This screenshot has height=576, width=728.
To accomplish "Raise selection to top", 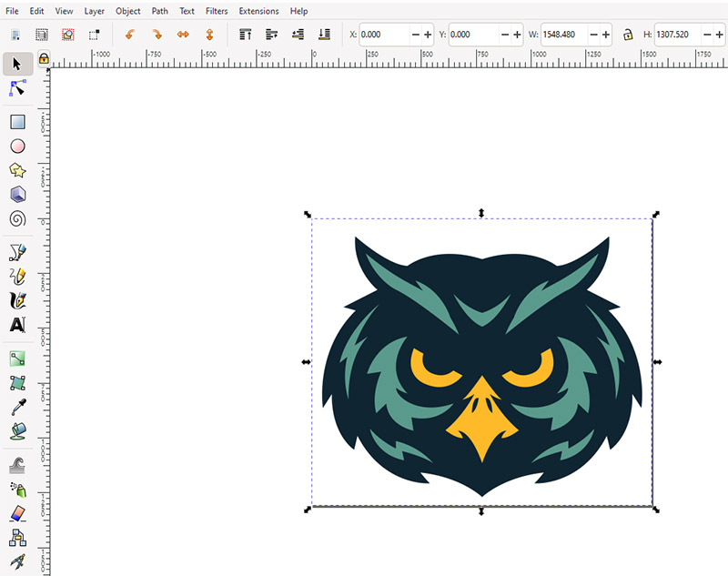I will (245, 35).
